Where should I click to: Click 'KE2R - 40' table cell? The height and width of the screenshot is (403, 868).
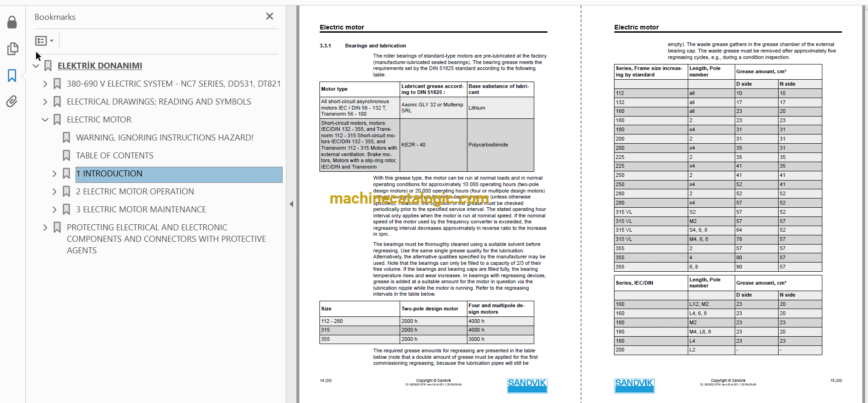pos(433,145)
